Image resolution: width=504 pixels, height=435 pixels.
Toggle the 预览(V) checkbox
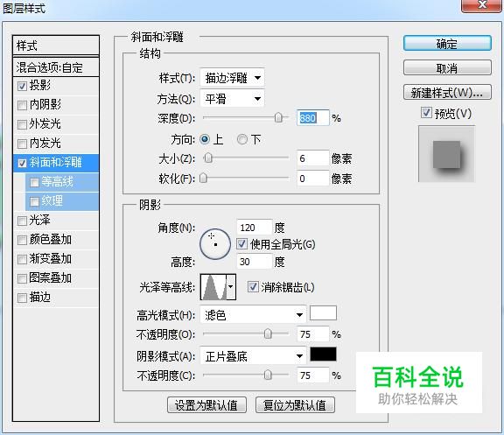(426, 113)
